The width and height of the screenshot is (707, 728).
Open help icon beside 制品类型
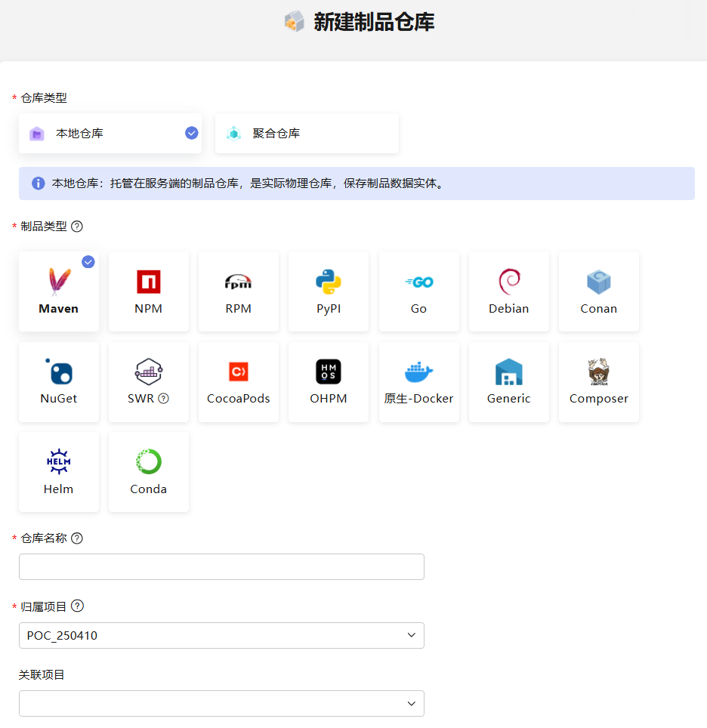(77, 227)
